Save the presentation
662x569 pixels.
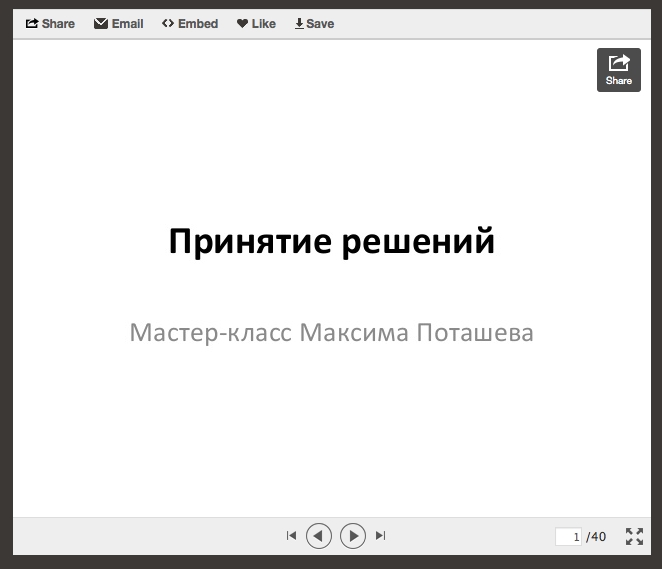[315, 24]
